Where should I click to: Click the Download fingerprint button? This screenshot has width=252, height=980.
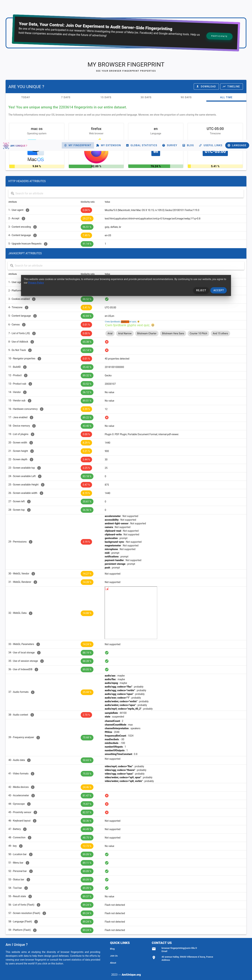coord(206,86)
